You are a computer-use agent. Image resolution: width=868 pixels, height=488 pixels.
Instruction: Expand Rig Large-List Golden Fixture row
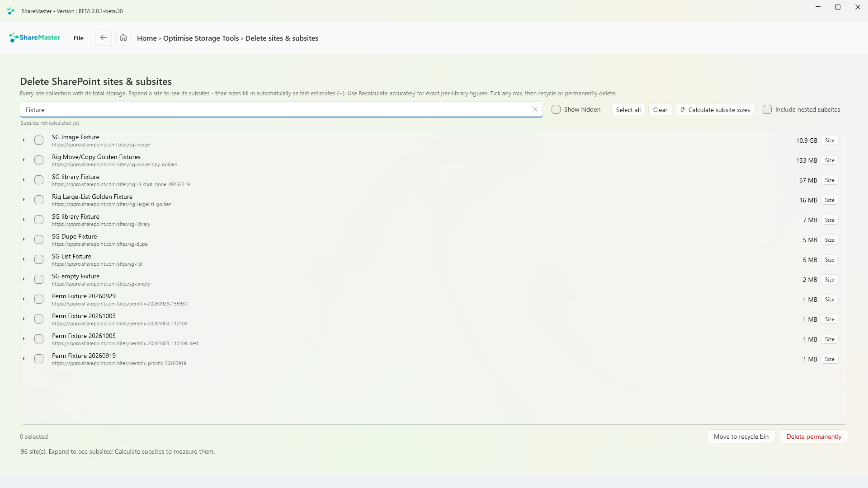24,200
